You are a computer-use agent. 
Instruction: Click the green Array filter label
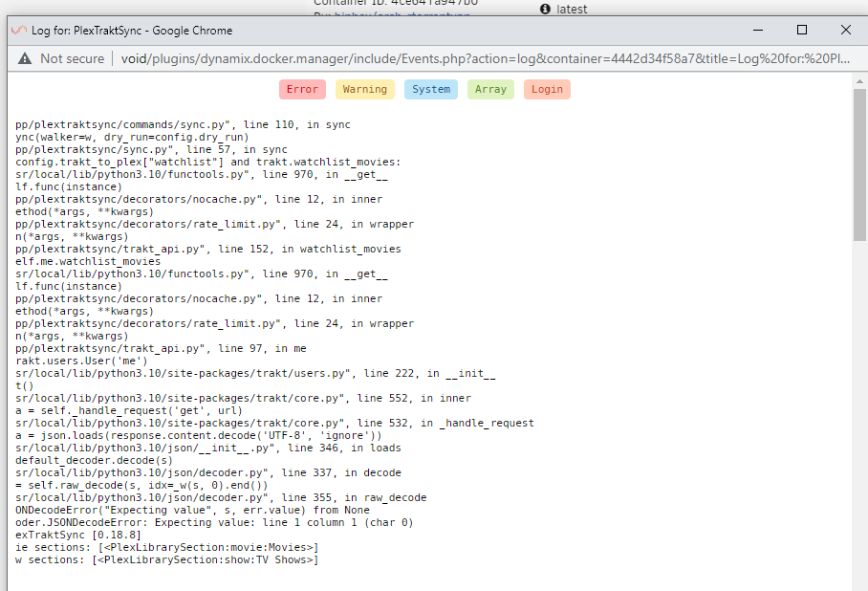[490, 89]
